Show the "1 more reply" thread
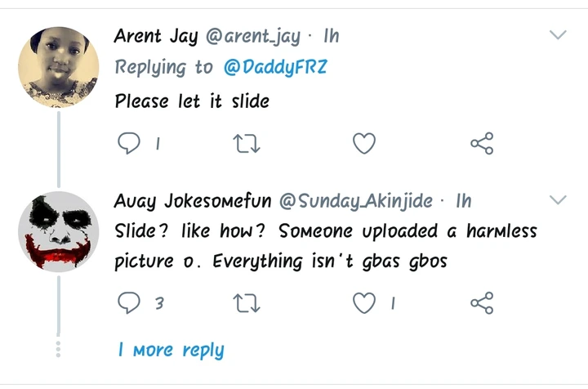 pos(170,350)
